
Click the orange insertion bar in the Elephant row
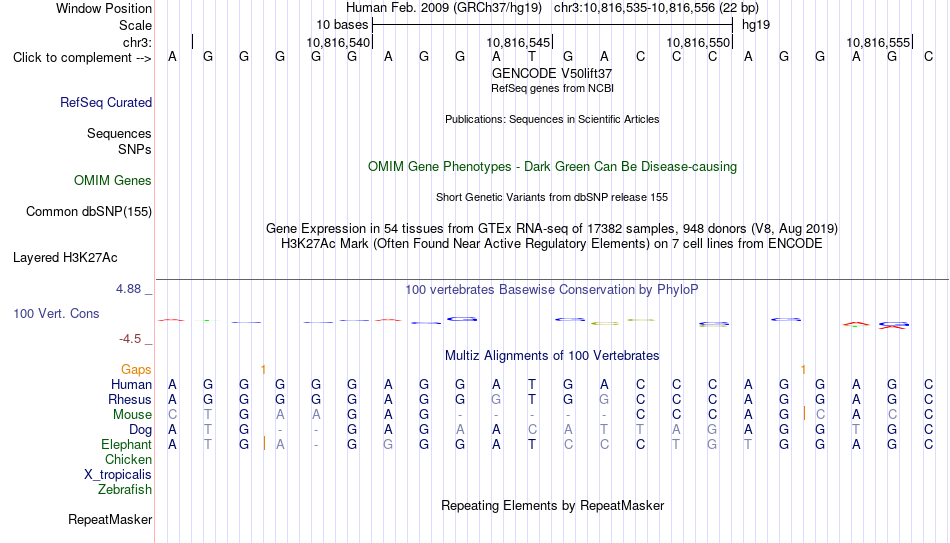pyautogui.click(x=264, y=443)
